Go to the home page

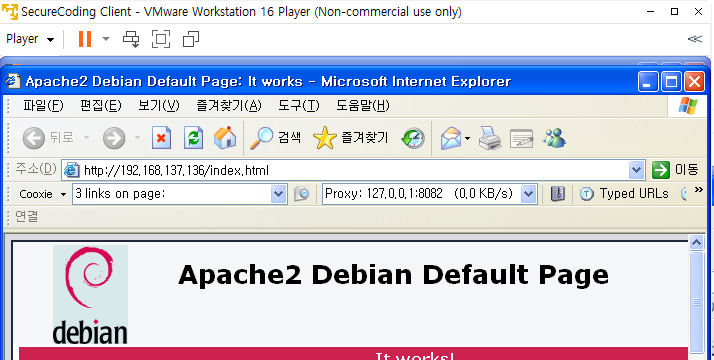pos(225,137)
